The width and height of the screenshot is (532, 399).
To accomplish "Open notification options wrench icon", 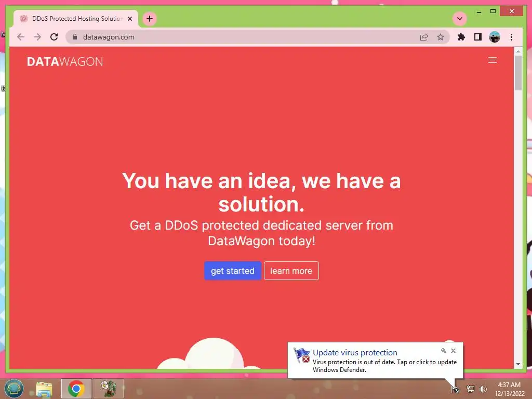I will click(444, 351).
